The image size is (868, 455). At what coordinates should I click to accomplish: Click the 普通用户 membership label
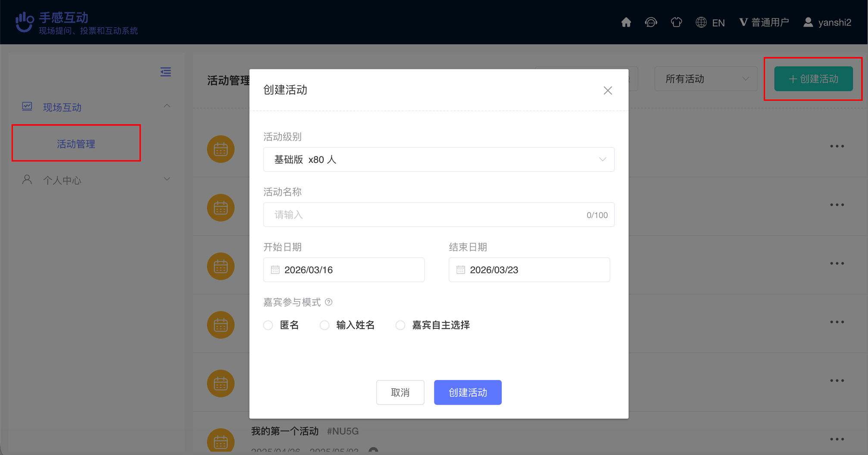[770, 22]
